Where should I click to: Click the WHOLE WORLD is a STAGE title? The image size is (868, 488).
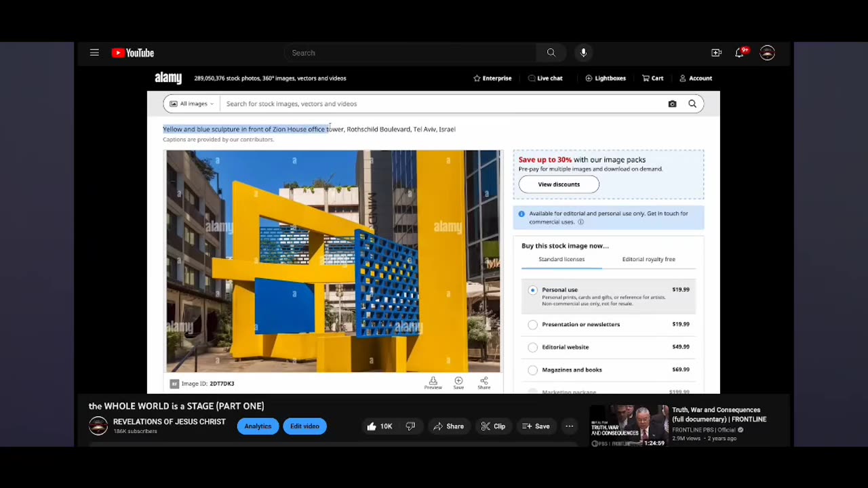[x=176, y=406]
